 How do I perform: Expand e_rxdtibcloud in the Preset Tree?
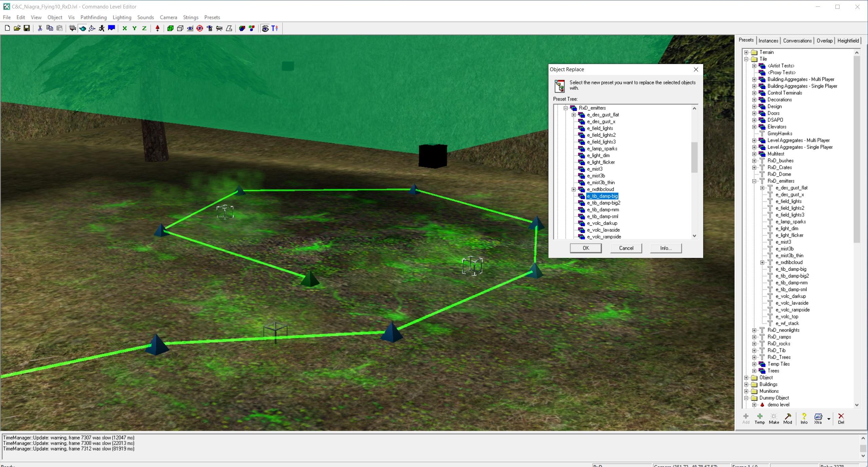tap(574, 189)
